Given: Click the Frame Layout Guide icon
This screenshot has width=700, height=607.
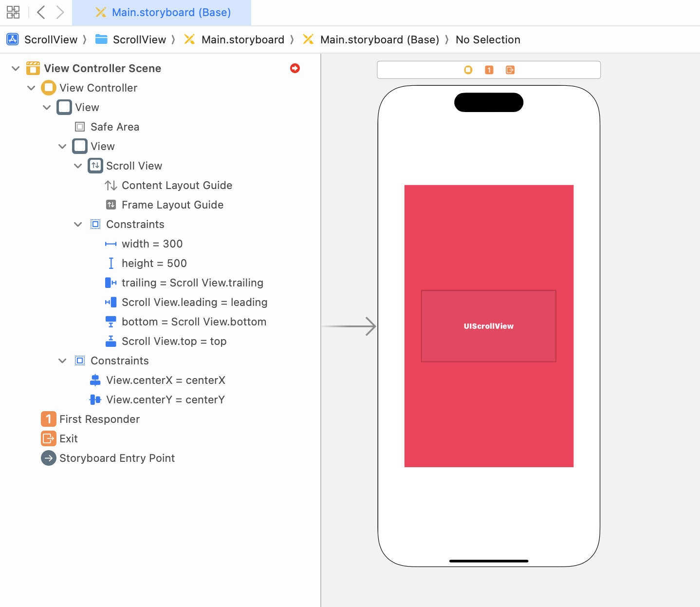Looking at the screenshot, I should (111, 205).
